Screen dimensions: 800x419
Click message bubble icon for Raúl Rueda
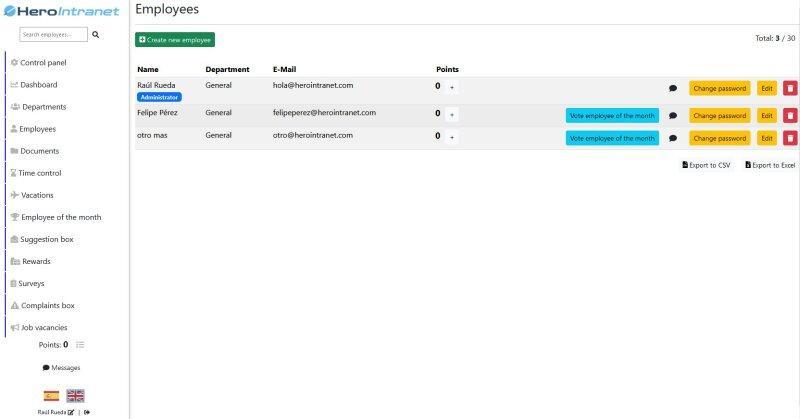673,88
